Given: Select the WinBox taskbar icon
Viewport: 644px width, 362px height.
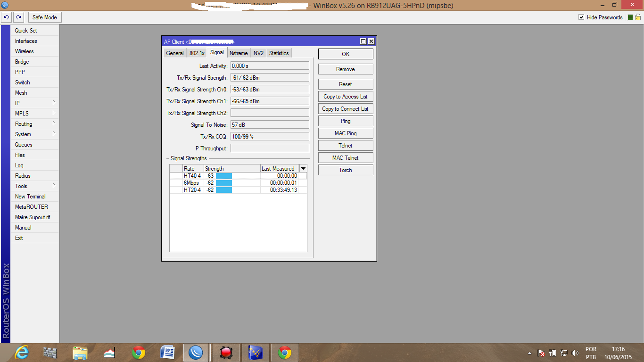Looking at the screenshot, I should [196, 353].
